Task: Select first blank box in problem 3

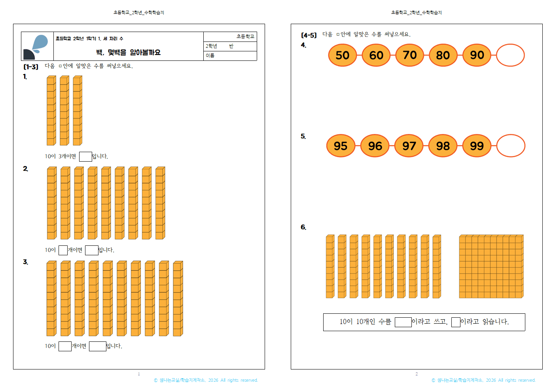Action: point(65,346)
